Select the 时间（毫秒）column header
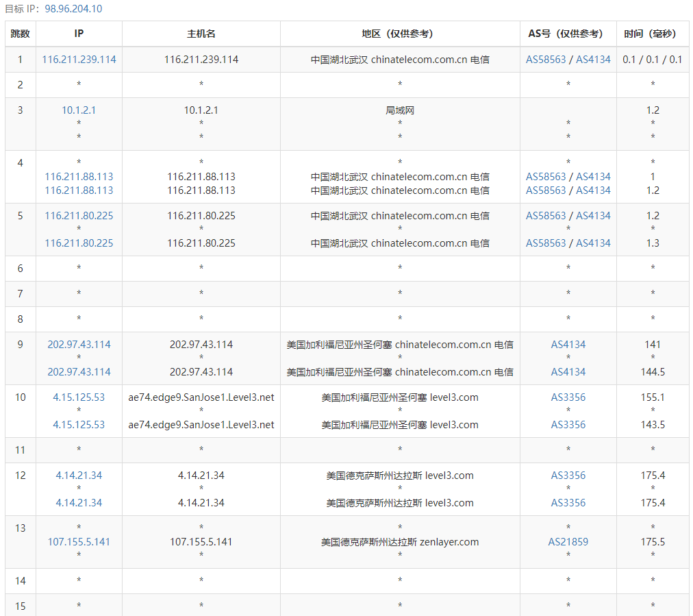This screenshot has height=616, width=693. (x=653, y=34)
